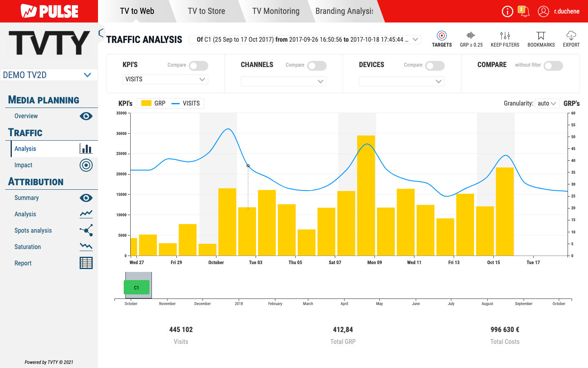Open the Granularity auto dropdown
The height and width of the screenshot is (368, 588).
(x=547, y=103)
